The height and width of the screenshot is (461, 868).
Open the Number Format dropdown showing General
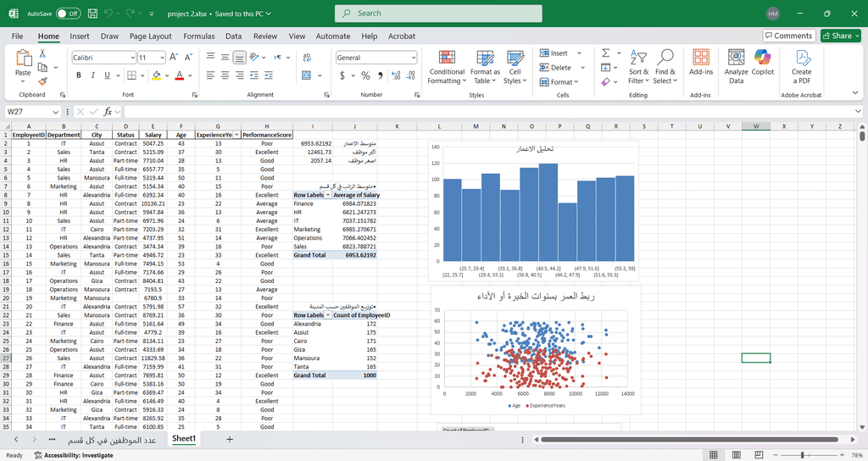click(x=376, y=58)
